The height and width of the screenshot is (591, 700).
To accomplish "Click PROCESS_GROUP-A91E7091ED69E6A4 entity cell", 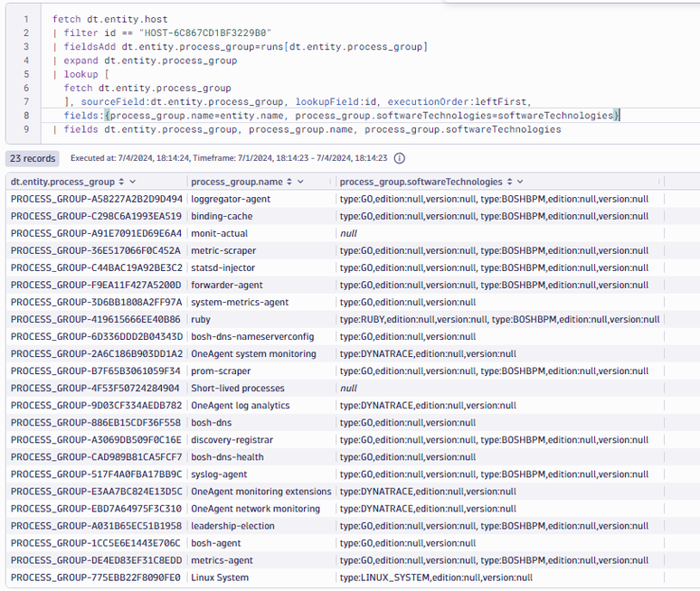I will (x=96, y=233).
